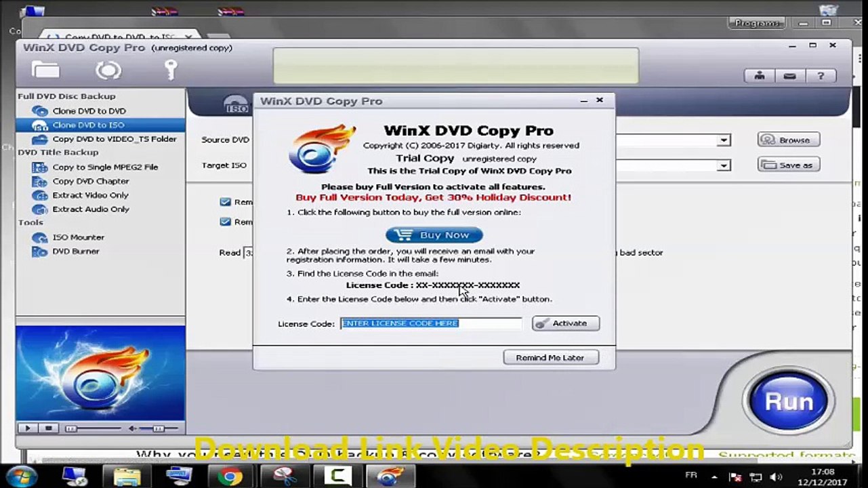Open the network tray icon
The width and height of the screenshot is (868, 488).
(756, 477)
